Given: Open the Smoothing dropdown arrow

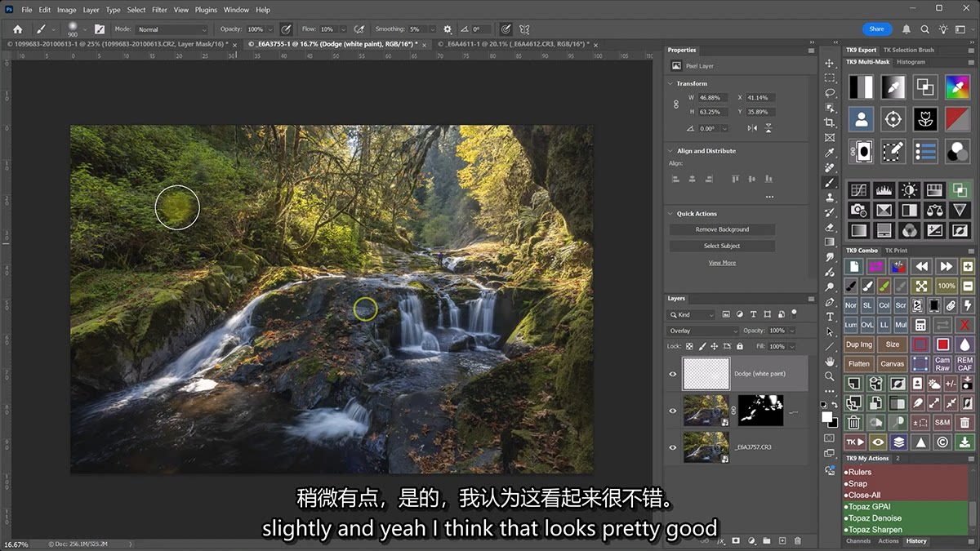Looking at the screenshot, I should point(434,29).
